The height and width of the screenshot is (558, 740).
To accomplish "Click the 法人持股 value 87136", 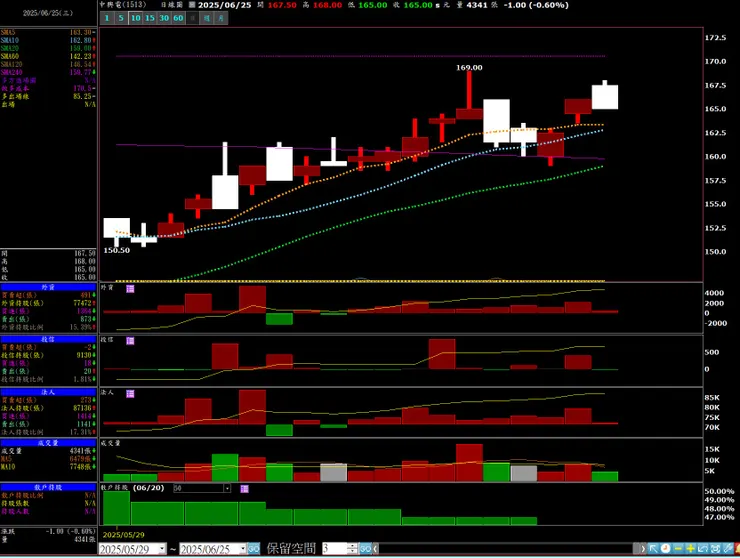I will pos(82,408).
